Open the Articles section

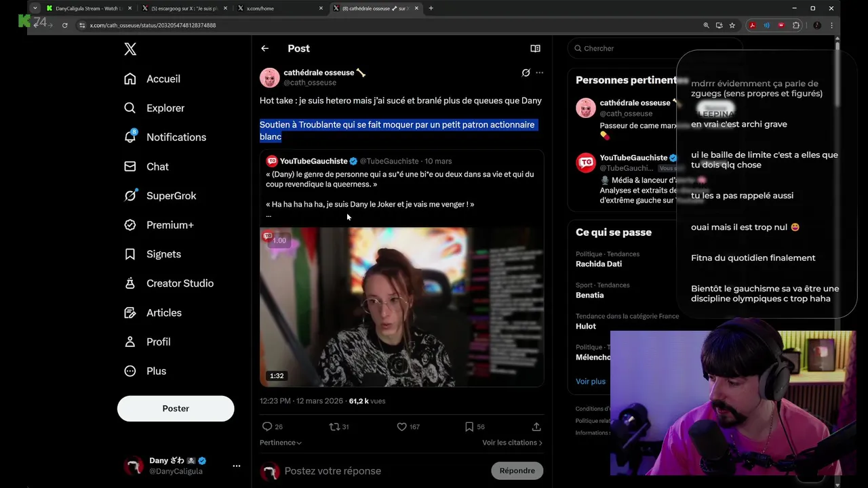pos(153,312)
